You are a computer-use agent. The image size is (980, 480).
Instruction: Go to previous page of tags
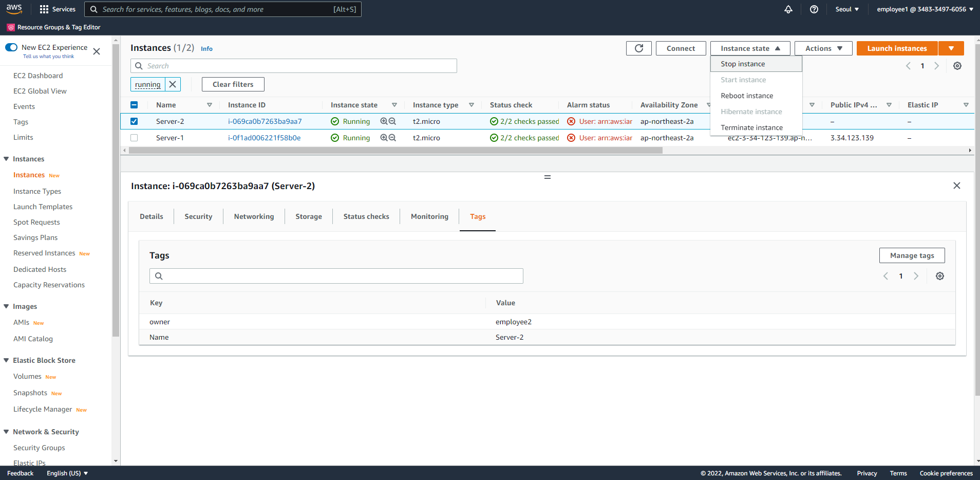point(885,276)
